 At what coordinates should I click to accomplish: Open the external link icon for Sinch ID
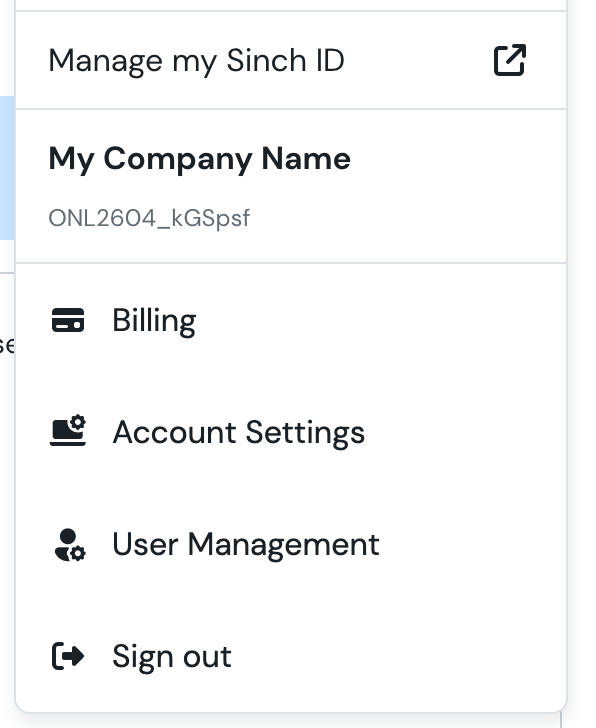(510, 60)
